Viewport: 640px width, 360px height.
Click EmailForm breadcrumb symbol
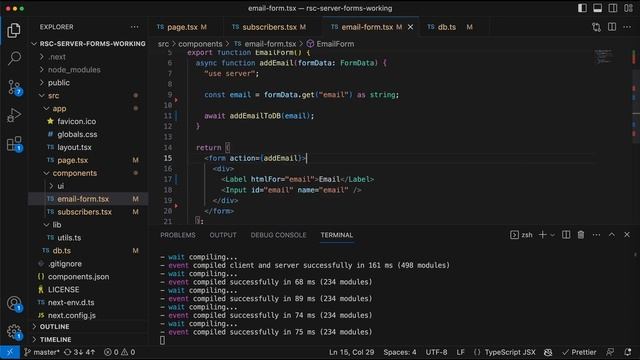tap(330, 44)
